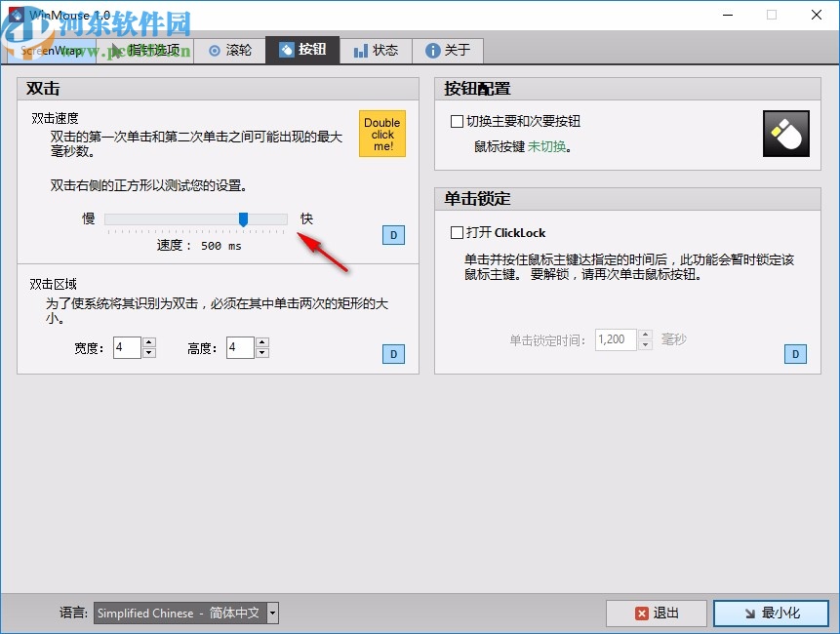This screenshot has height=634, width=840.
Task: Click the 宽度 input field
Action: pyautogui.click(x=128, y=347)
